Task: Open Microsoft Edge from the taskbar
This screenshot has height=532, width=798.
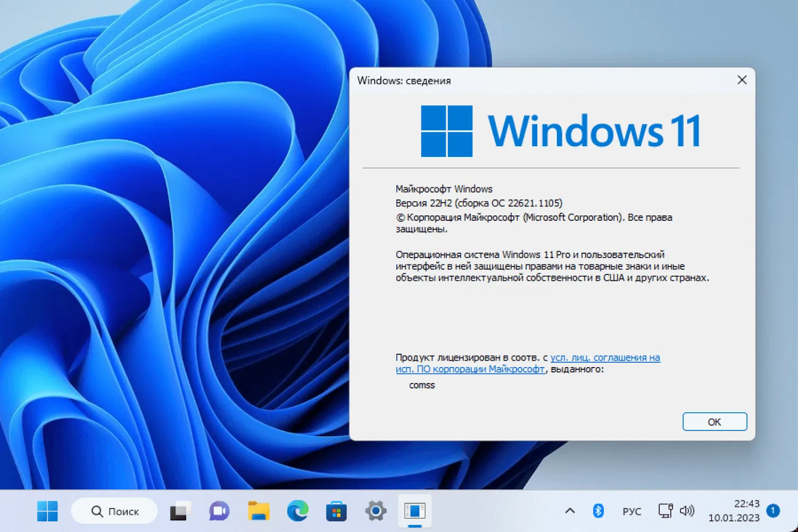Action: click(x=297, y=511)
